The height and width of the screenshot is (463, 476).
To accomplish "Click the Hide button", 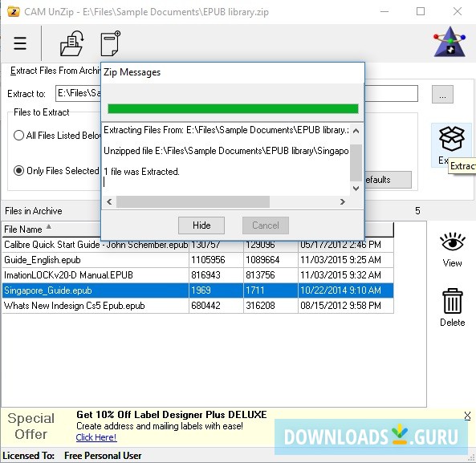I will tap(201, 225).
